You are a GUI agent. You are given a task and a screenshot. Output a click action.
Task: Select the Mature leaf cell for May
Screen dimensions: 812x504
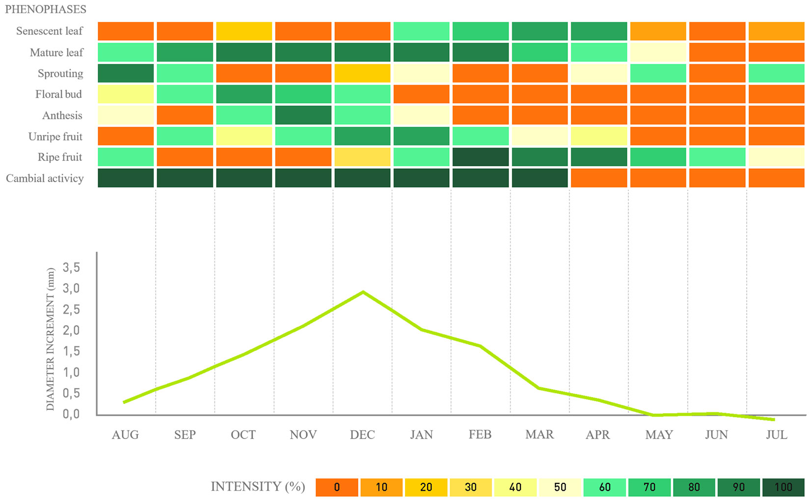(658, 52)
